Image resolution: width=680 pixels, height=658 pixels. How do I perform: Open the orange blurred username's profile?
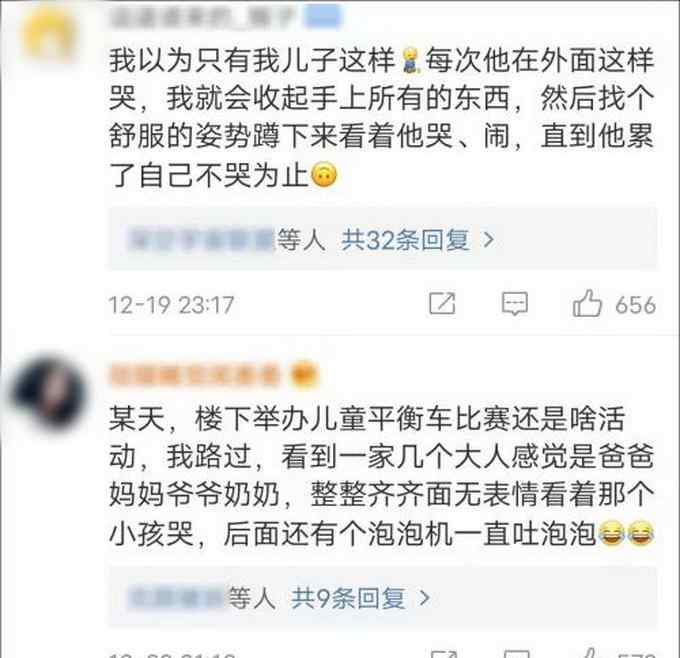[x=195, y=375]
